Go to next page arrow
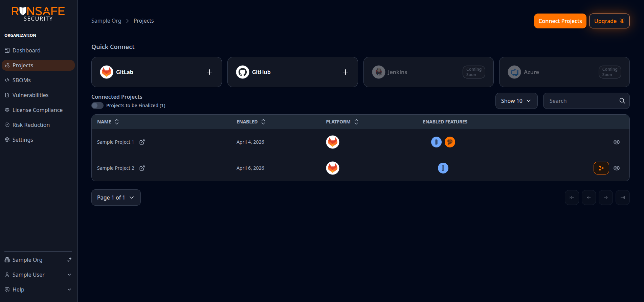Screen dimensions: 644x302 coord(606,198)
